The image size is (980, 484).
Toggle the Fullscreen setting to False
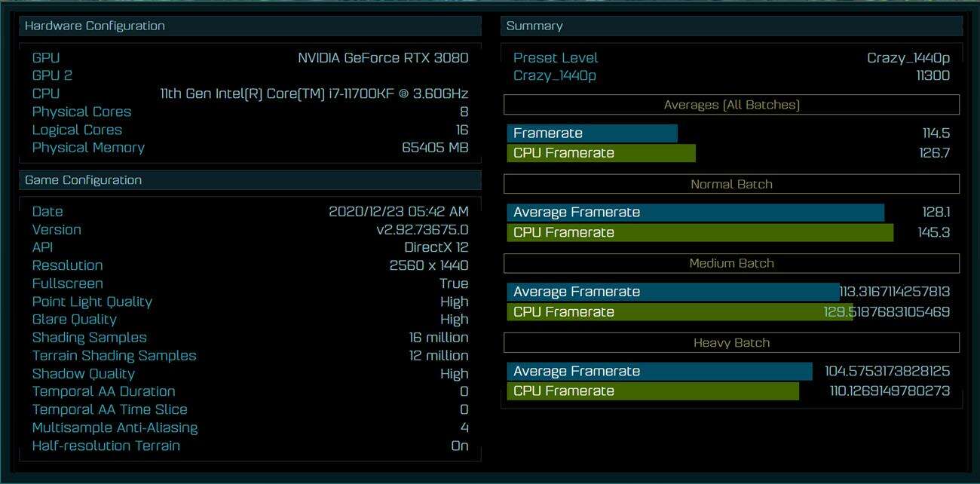pyautogui.click(x=67, y=283)
